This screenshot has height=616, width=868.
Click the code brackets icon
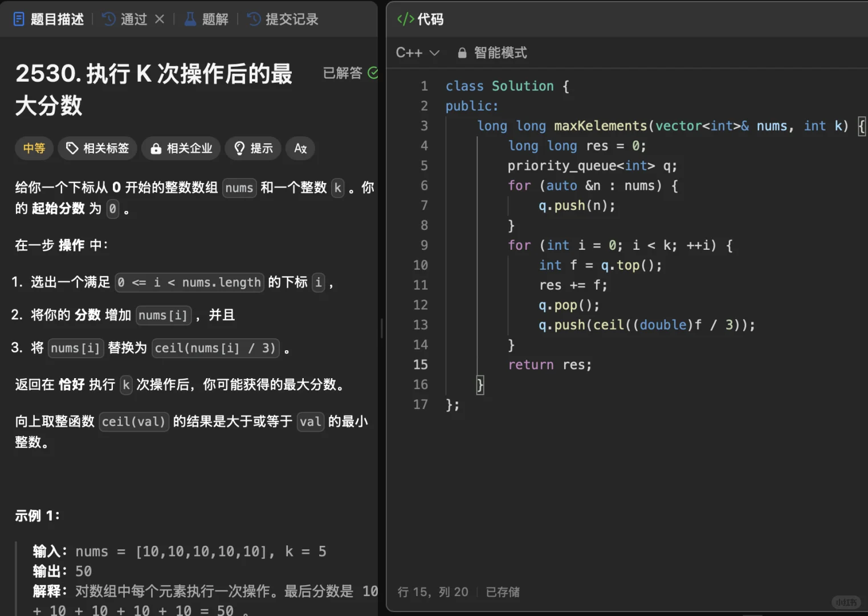[x=405, y=19]
